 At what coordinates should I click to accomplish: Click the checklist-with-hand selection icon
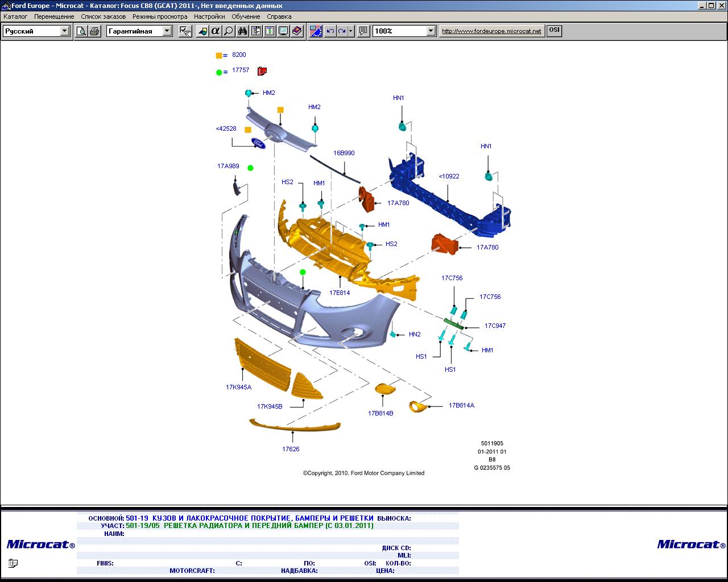185,31
